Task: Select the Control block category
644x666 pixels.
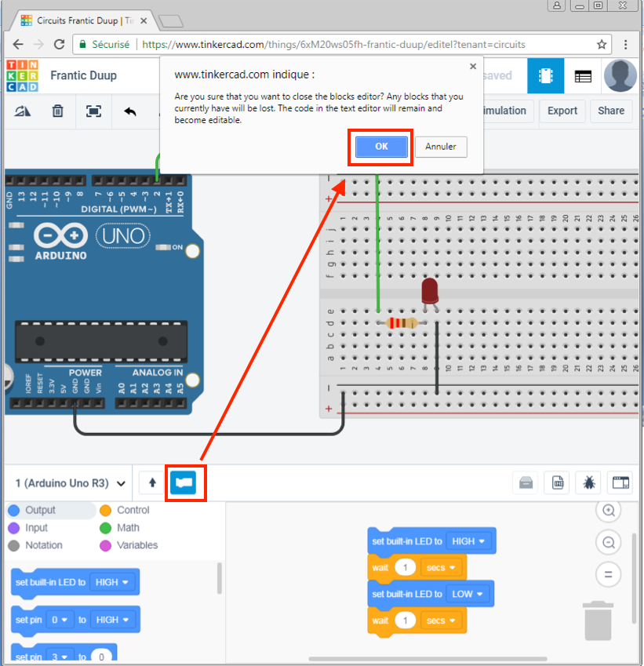Action: point(125,510)
